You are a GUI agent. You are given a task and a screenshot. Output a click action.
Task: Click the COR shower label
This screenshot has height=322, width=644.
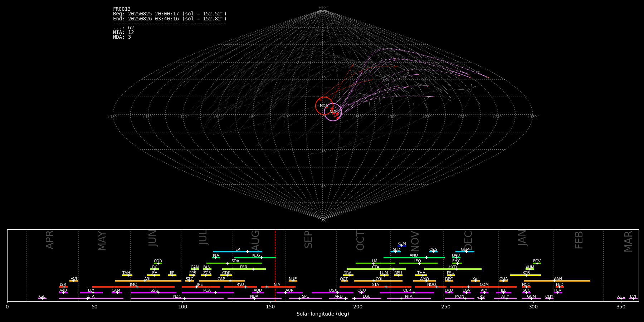pyautogui.click(x=158, y=261)
